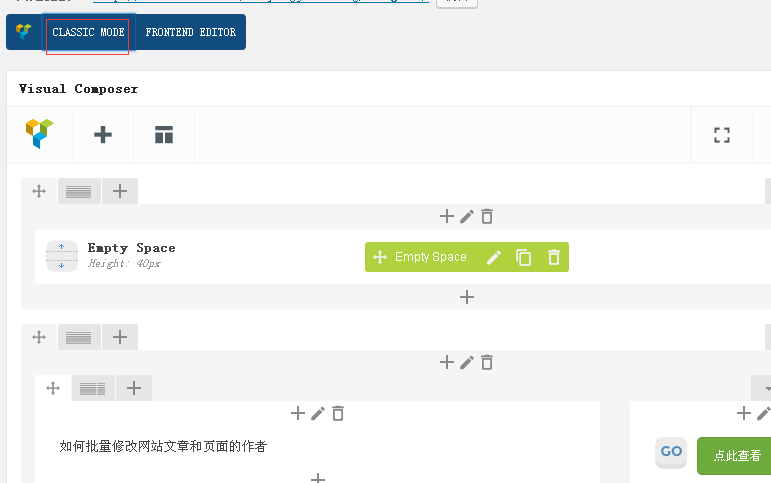
Task: Add a column to the first row
Action: click(x=120, y=191)
